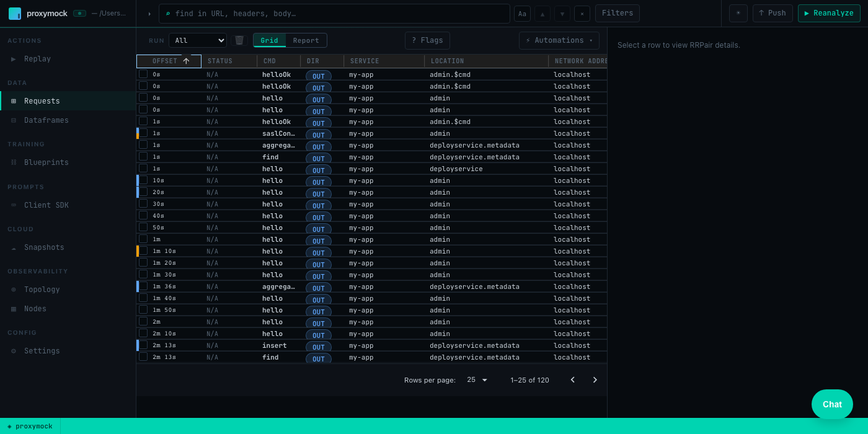Tick the checkbox for the 1m 10s row

143,250
